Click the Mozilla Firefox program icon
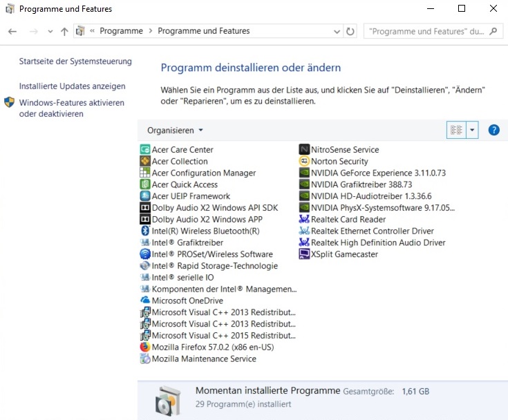The height and width of the screenshot is (420, 508). pyautogui.click(x=145, y=347)
